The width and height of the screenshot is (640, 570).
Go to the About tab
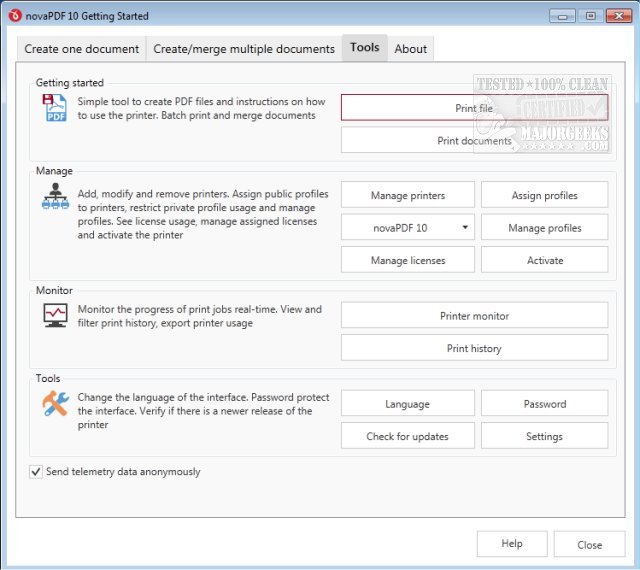click(x=410, y=49)
